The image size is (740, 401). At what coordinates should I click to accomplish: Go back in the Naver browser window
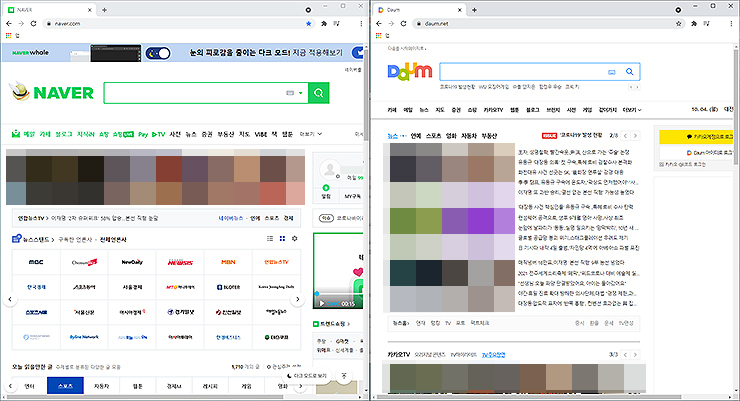[x=9, y=24]
